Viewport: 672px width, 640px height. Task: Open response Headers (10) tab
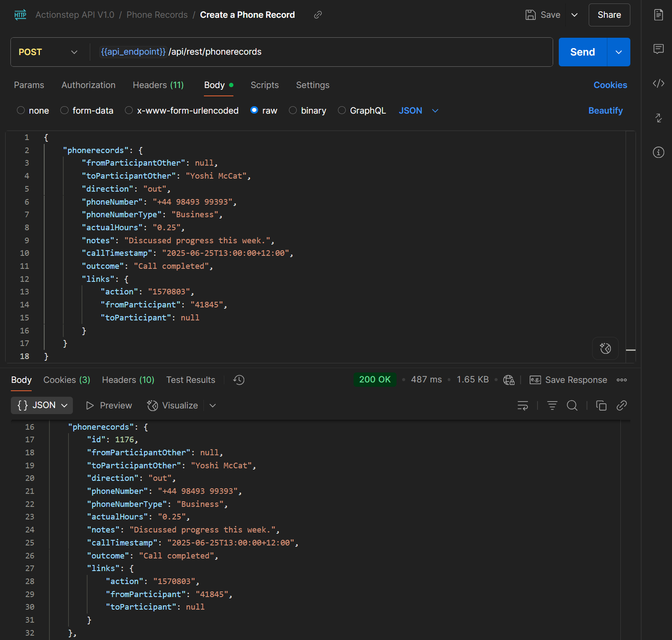pos(128,380)
